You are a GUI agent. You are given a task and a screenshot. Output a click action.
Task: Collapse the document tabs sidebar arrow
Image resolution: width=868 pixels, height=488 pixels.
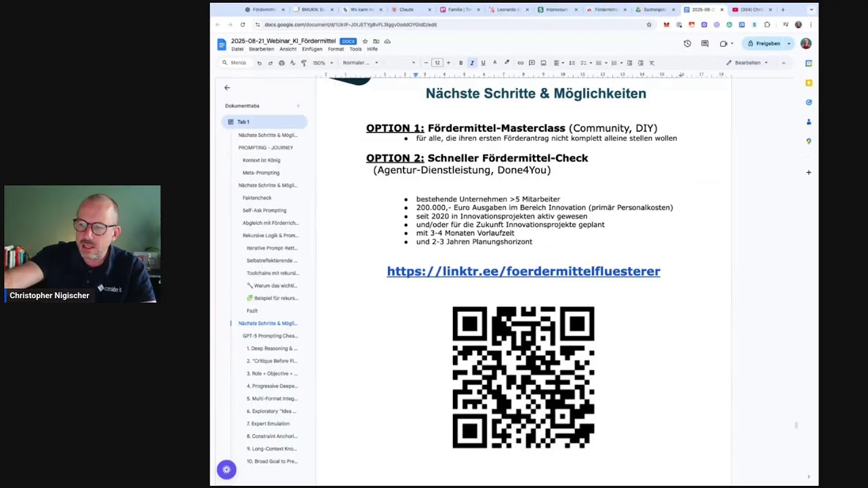click(227, 87)
